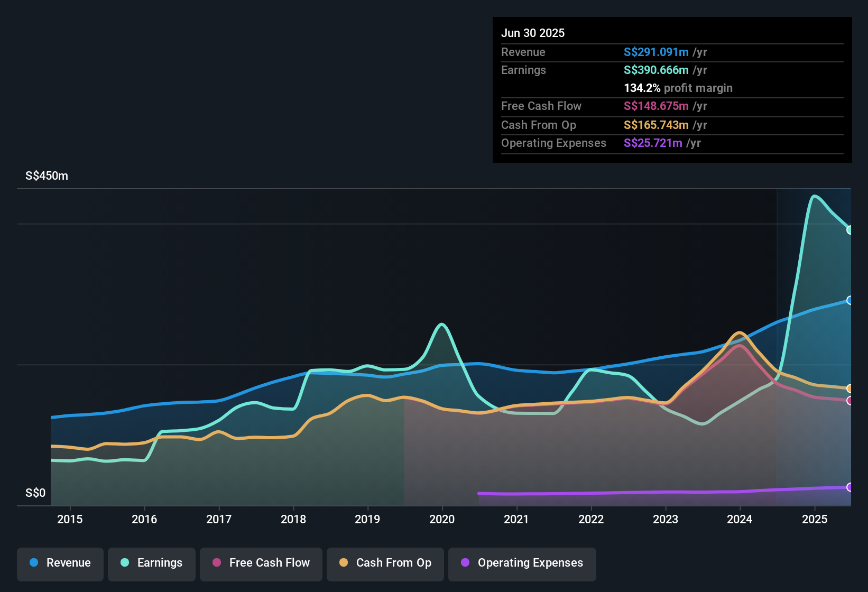Click the orange Cash From Op legend dot
Image resolution: width=868 pixels, height=592 pixels.
344,563
